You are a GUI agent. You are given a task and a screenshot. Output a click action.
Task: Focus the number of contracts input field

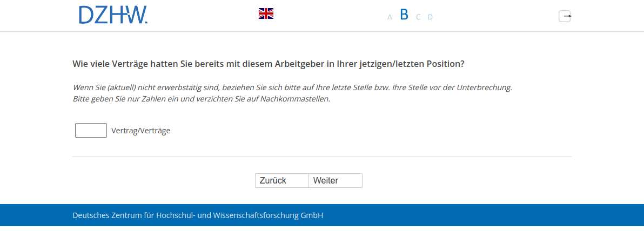[x=91, y=131]
